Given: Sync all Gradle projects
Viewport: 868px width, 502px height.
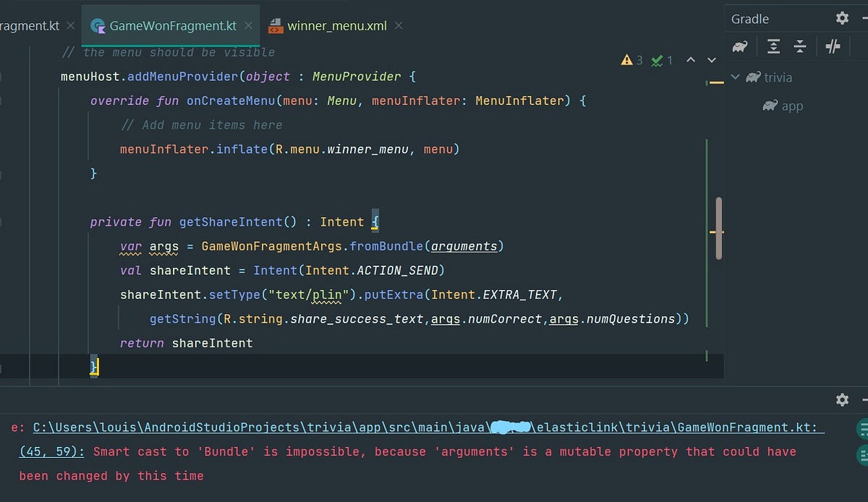Looking at the screenshot, I should (740, 46).
